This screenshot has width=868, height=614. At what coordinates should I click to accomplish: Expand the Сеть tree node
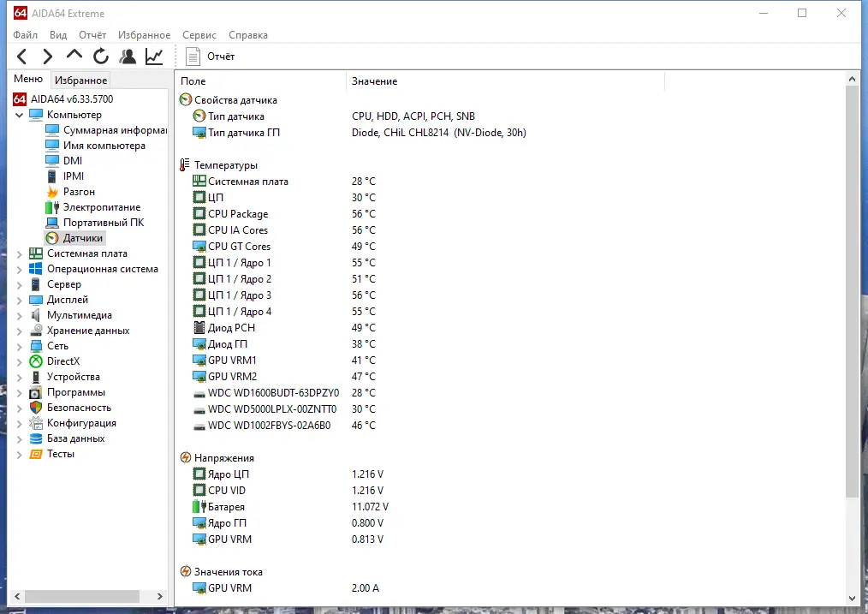pos(20,347)
